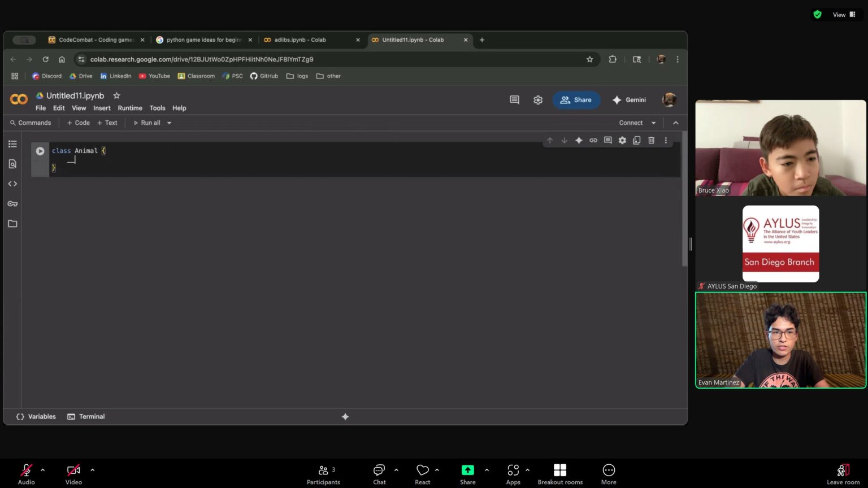Mirror cell in tab icon
The height and width of the screenshot is (488, 868).
[637, 140]
